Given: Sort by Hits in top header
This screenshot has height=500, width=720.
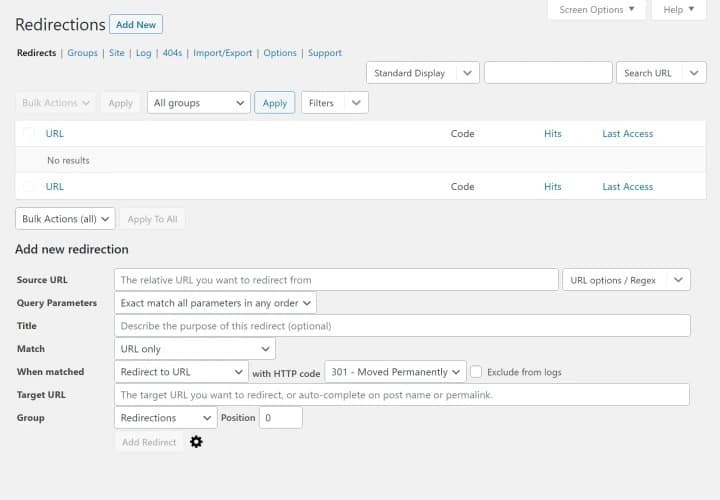Looking at the screenshot, I should pos(553,134).
